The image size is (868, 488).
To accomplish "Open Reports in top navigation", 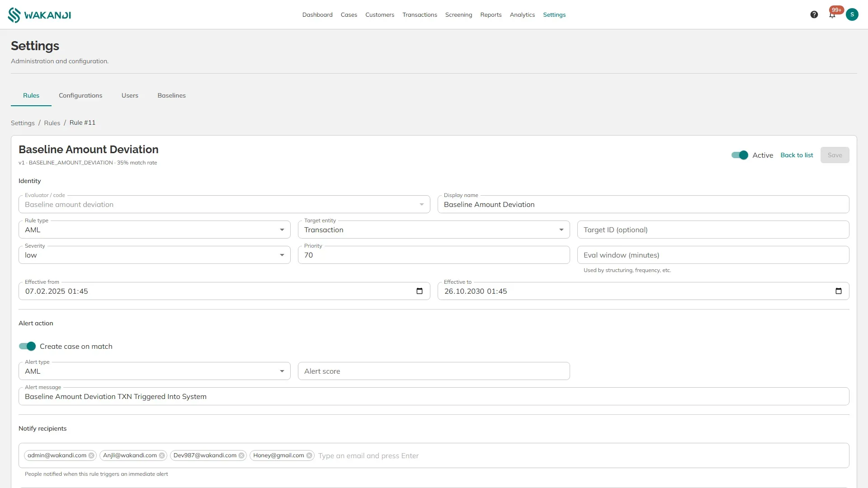I will tap(491, 15).
